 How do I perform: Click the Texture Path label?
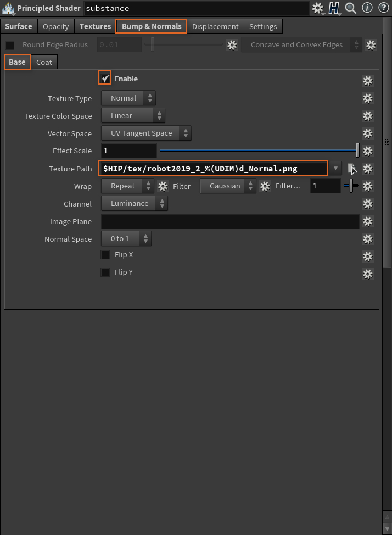pos(70,169)
